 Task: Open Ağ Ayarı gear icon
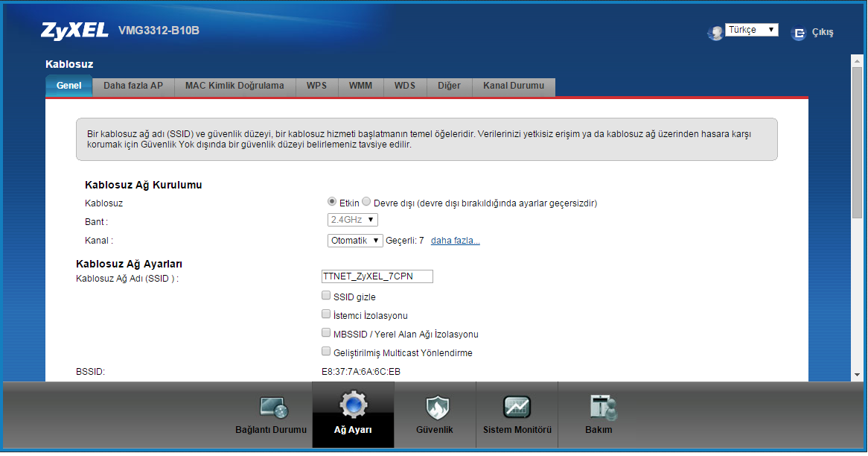[353, 405]
